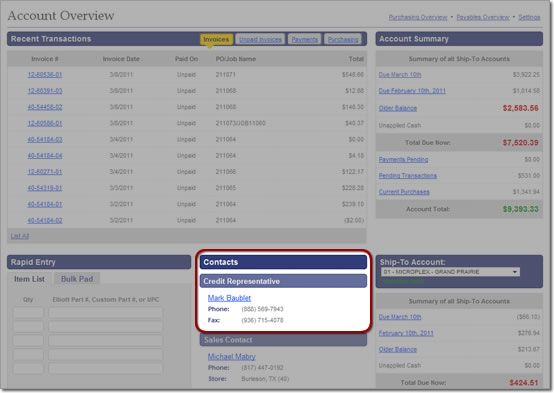Select credit rep phone (888) 569-7943
The height and width of the screenshot is (393, 554).
pos(262,309)
